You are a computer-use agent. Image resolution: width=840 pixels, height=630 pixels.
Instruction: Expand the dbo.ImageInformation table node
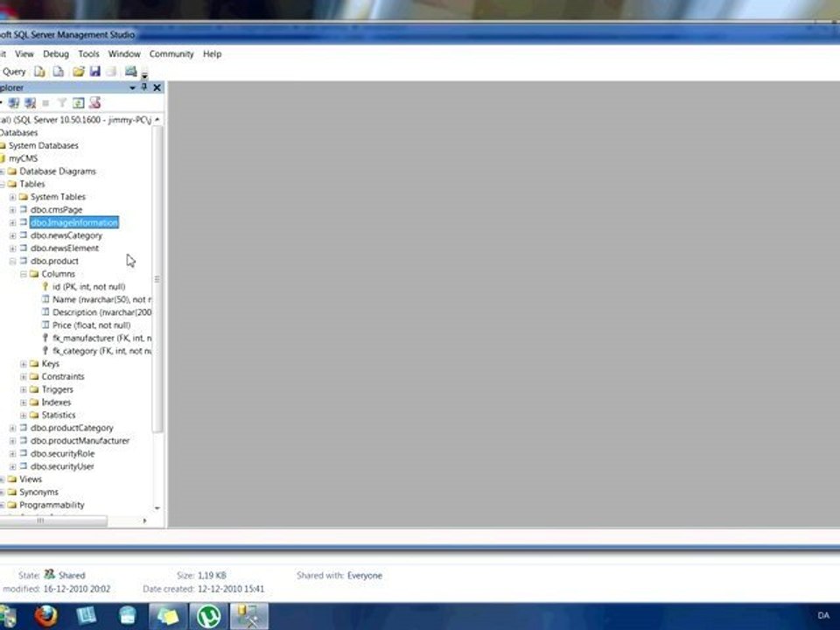tap(12, 223)
